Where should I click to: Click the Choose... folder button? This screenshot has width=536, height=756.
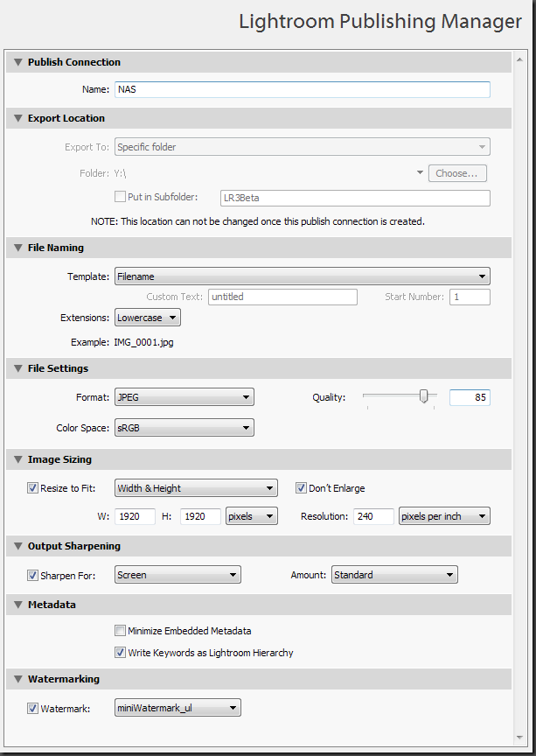457,173
